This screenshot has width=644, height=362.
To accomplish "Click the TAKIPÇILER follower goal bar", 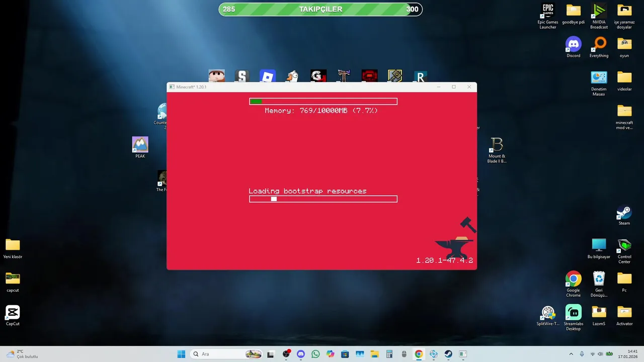I will pyautogui.click(x=320, y=9).
